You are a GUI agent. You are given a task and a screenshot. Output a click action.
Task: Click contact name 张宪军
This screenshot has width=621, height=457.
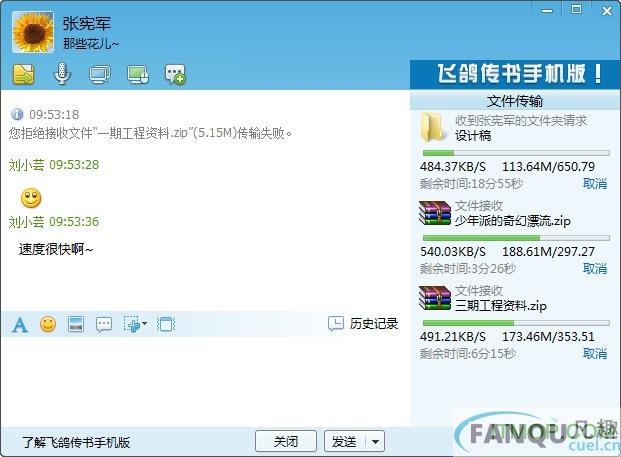click(x=87, y=23)
